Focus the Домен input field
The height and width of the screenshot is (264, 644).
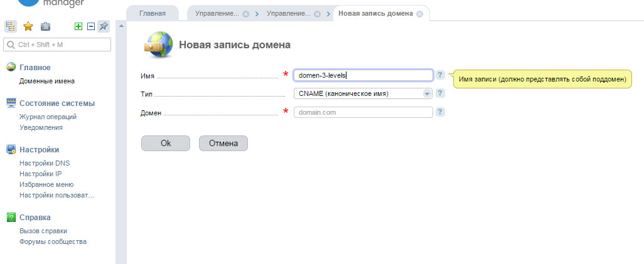click(x=363, y=112)
